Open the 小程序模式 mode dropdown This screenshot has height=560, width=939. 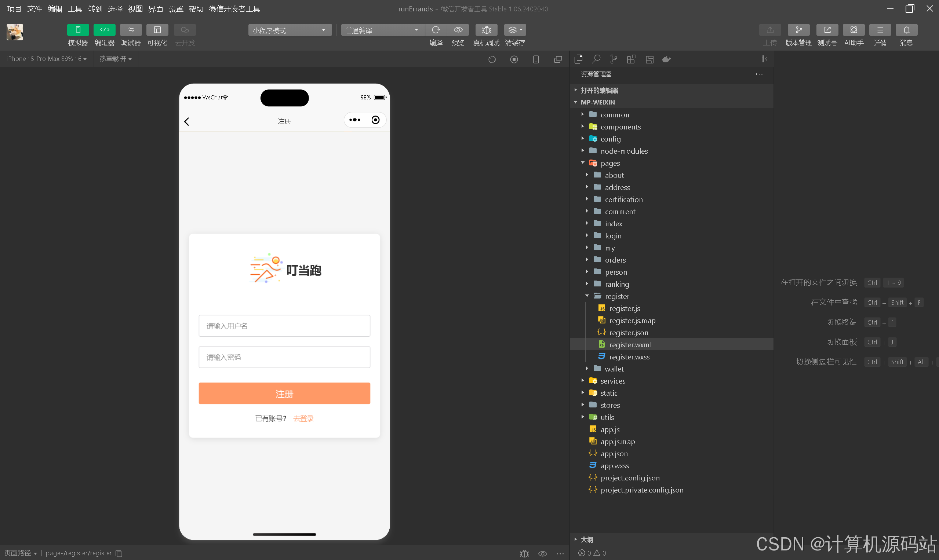coord(289,30)
